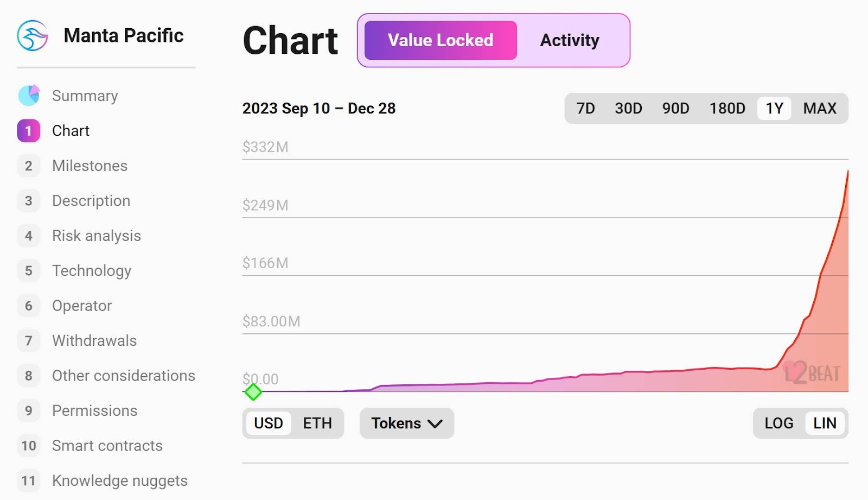Viewport: 868px width, 500px height.
Task: Click the Manta Pacific logo icon
Action: pyautogui.click(x=33, y=35)
